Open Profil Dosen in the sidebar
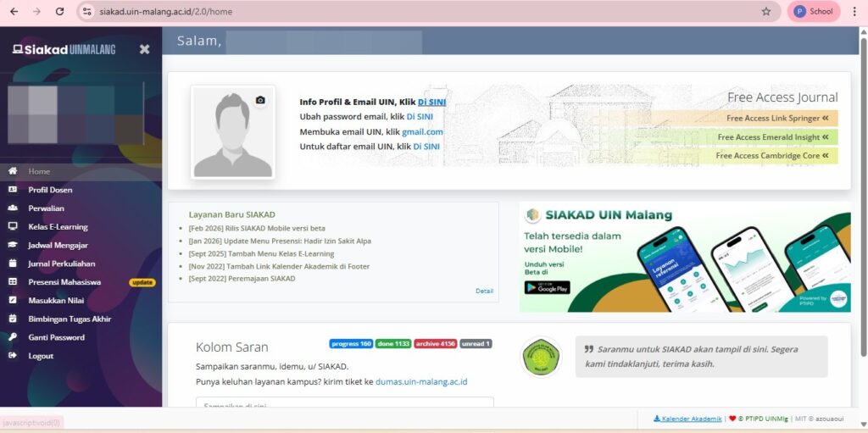Screen dimensions: 868x433 pos(50,190)
